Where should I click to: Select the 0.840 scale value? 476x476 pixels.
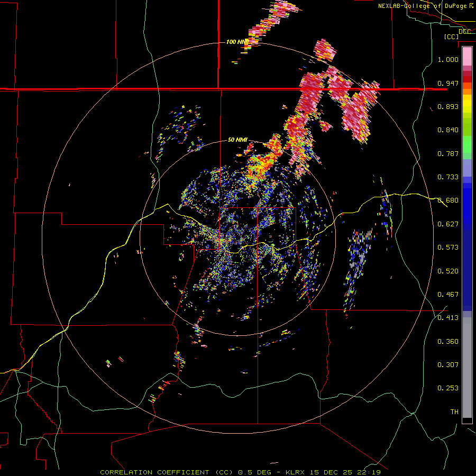[448, 130]
